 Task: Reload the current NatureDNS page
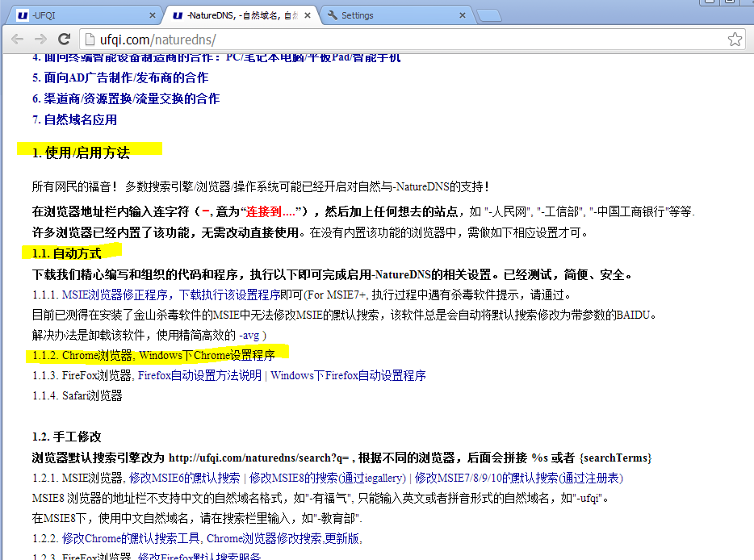pos(64,39)
